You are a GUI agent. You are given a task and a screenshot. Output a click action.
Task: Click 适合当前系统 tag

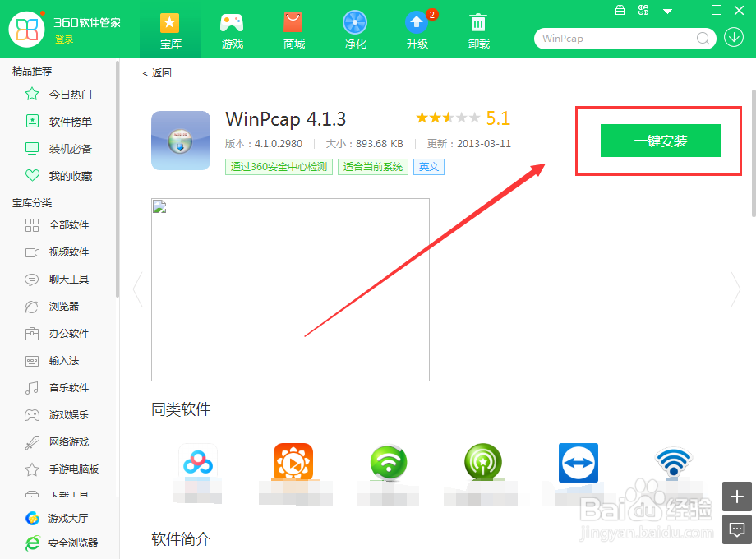pos(373,167)
